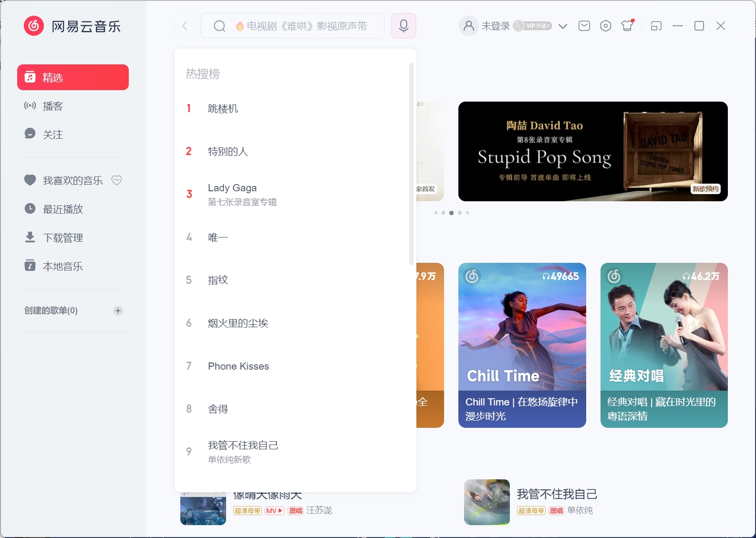Minimize the window
The image size is (756, 538).
tap(678, 26)
